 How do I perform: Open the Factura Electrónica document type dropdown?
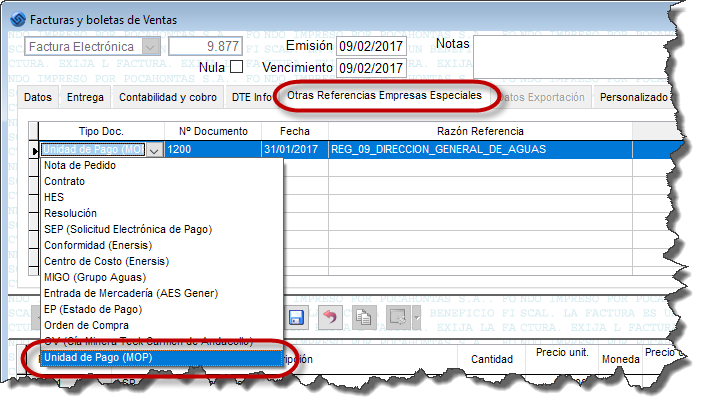click(150, 47)
